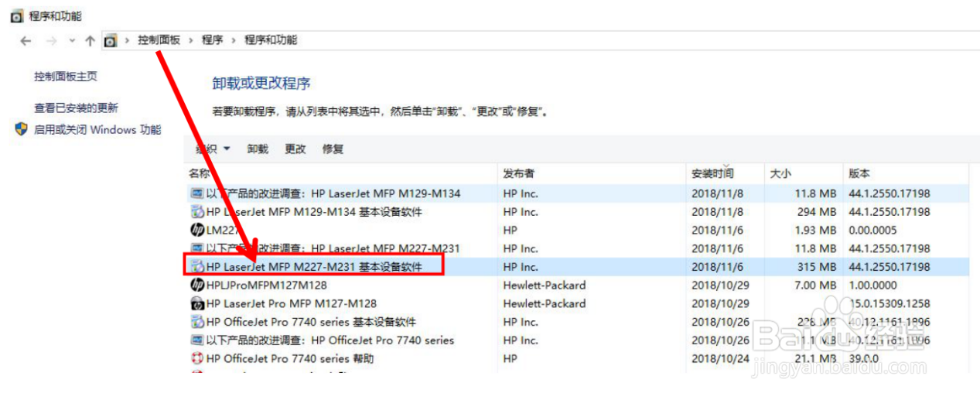Sort by 大小 column header
Screen dimensions: 980x400
coord(803,174)
